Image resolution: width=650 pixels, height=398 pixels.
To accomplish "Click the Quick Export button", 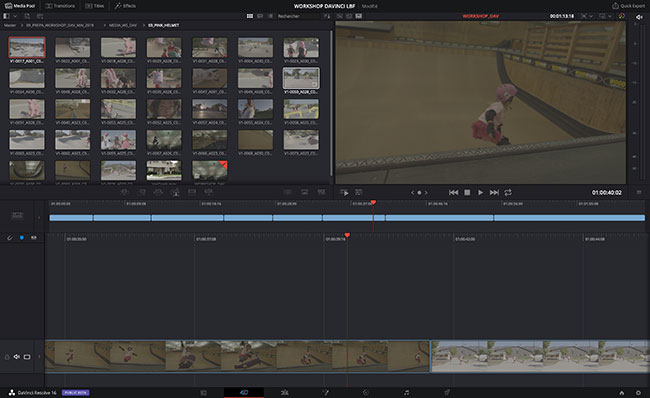I will point(628,6).
